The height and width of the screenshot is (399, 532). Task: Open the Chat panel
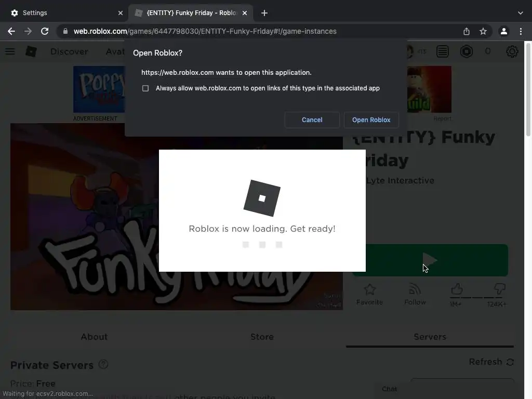[390, 389]
